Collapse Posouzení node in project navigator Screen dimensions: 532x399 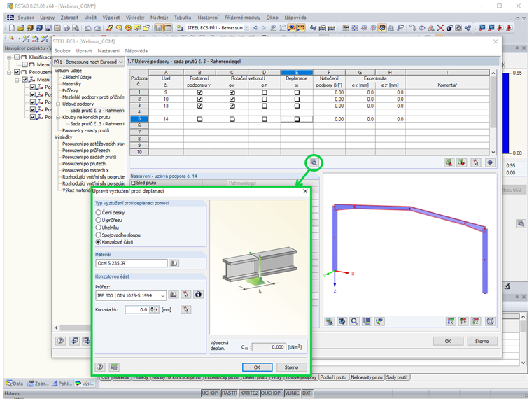[x=9, y=72]
